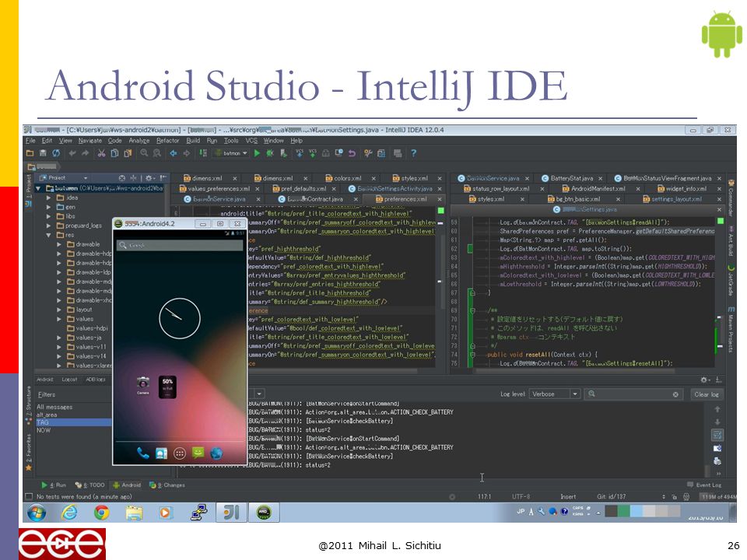Viewport: 747px width, 560px height.
Task: Open the Structure side tool tab
Action: 29,404
